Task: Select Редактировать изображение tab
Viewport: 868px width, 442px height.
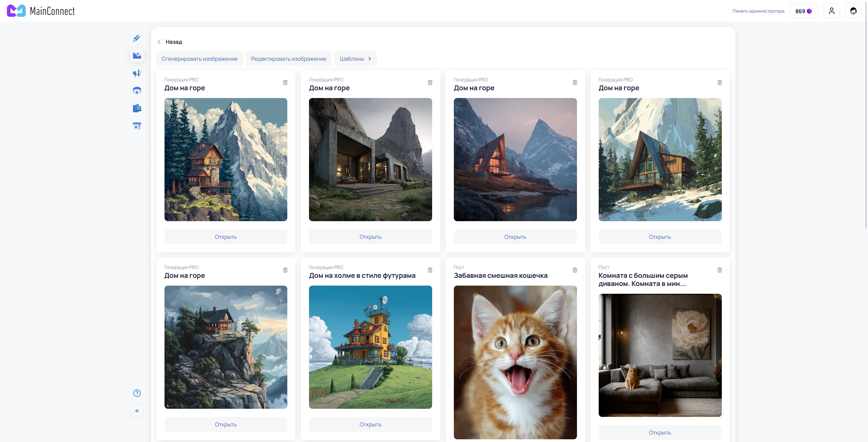Action: 288,59
